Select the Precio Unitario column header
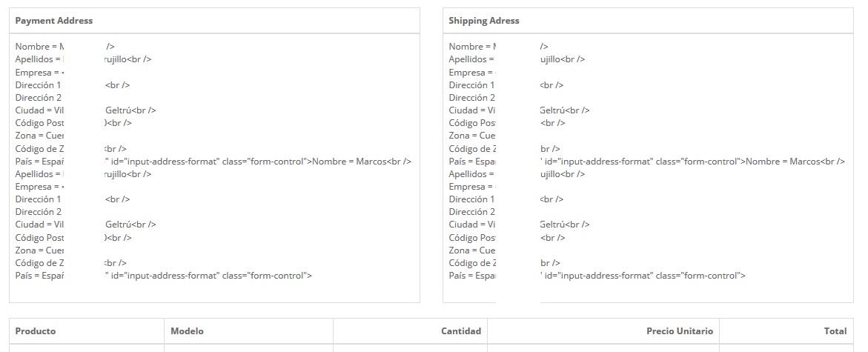Viewport: 868px width, 352px height. (680, 331)
